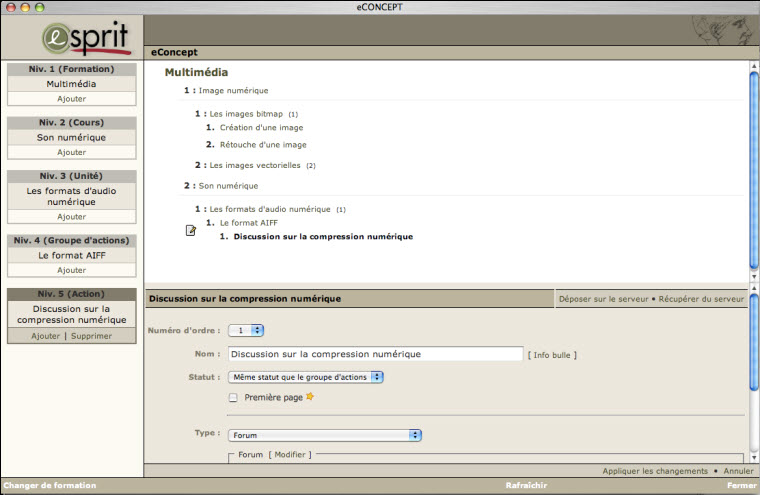Open the Numéro d'ordre dropdown
Screen dimensions: 760x495
(246, 330)
